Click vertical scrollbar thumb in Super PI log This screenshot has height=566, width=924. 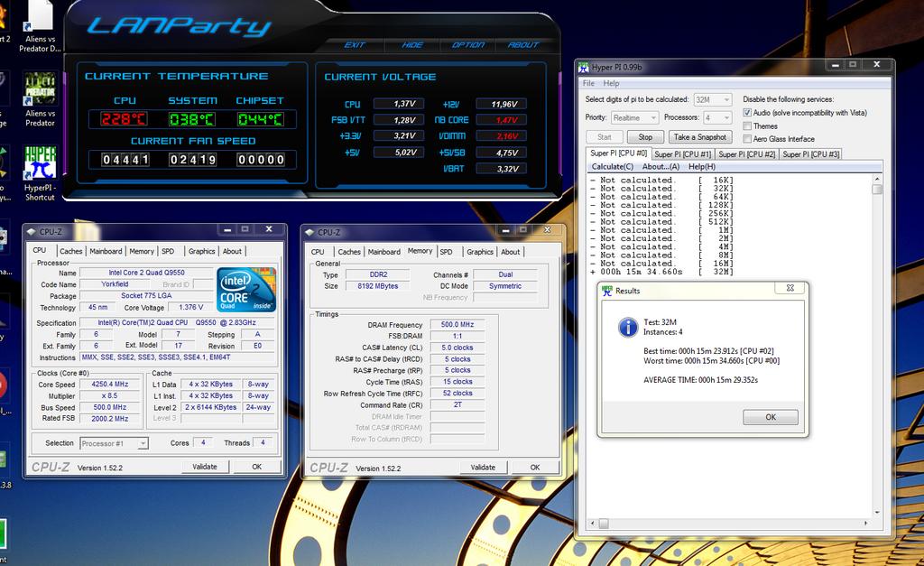pyautogui.click(x=877, y=190)
